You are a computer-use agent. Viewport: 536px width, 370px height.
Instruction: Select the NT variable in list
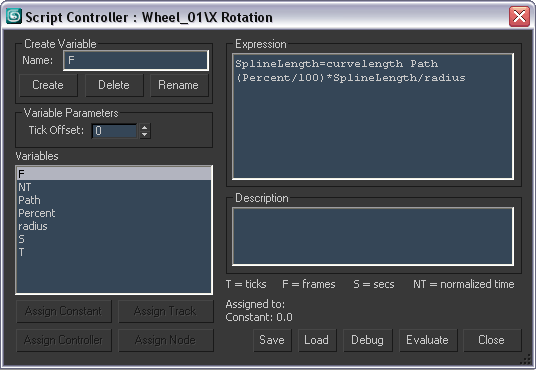[114, 187]
